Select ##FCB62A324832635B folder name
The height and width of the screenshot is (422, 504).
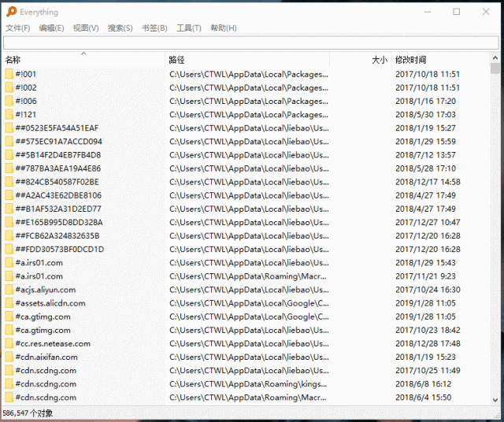pos(57,236)
